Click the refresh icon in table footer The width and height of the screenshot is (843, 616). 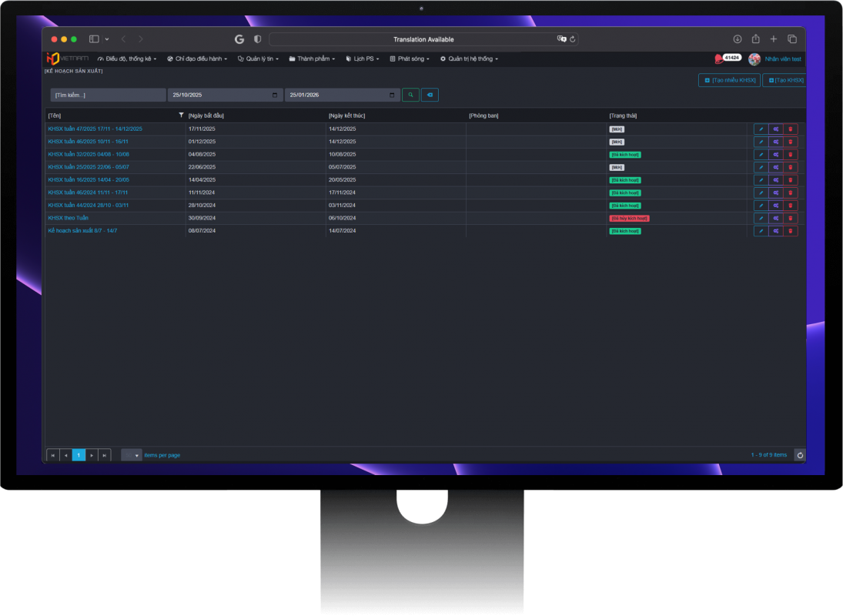(x=800, y=455)
